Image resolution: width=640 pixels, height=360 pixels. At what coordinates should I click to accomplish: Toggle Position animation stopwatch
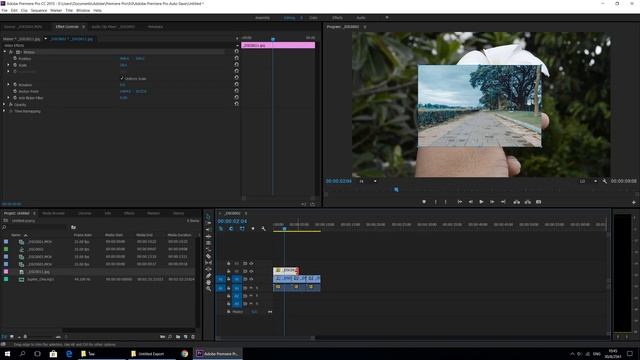coord(15,58)
